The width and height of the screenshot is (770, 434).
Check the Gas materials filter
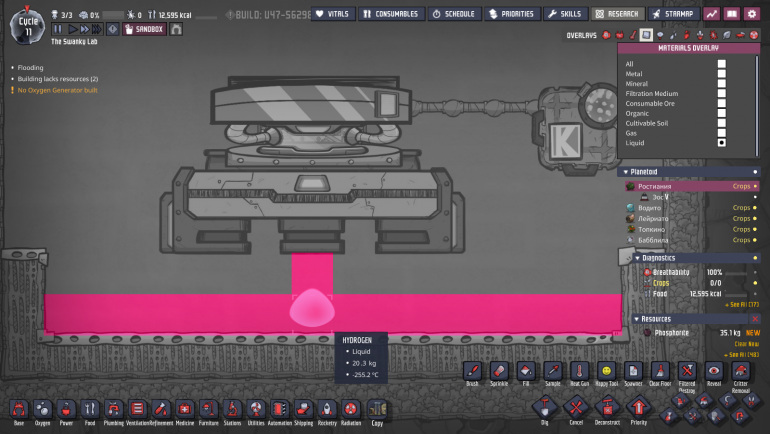coord(721,133)
